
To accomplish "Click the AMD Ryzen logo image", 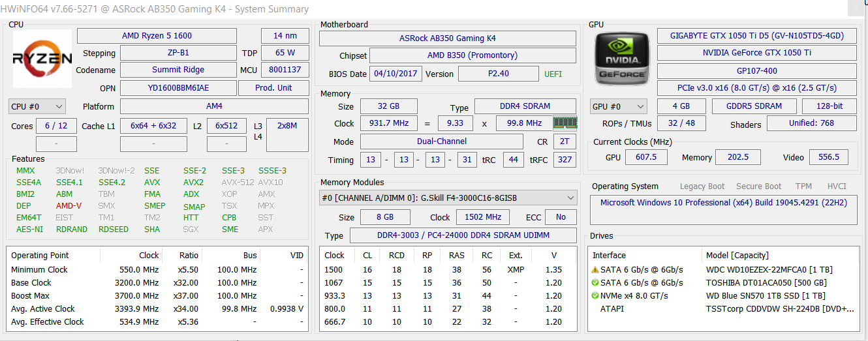I will [x=42, y=59].
